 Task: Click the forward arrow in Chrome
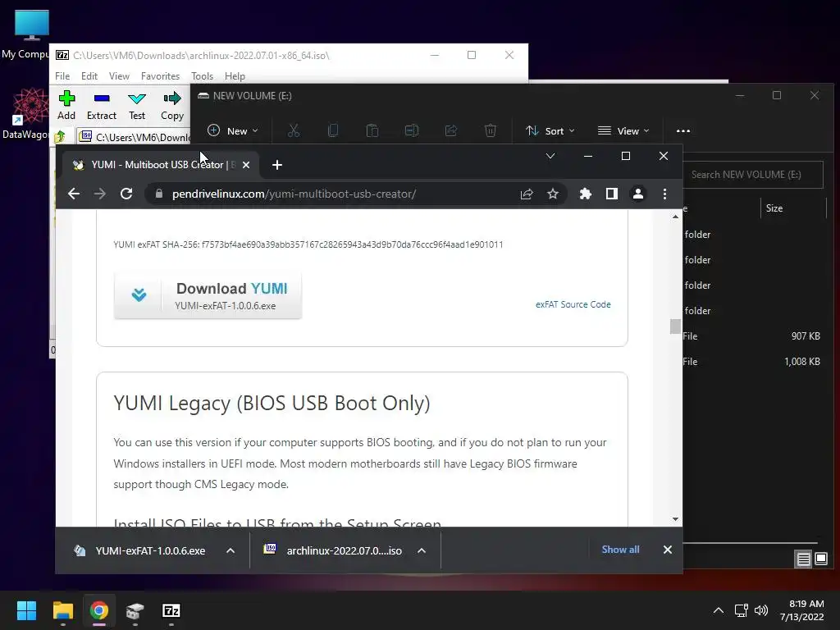point(99,194)
